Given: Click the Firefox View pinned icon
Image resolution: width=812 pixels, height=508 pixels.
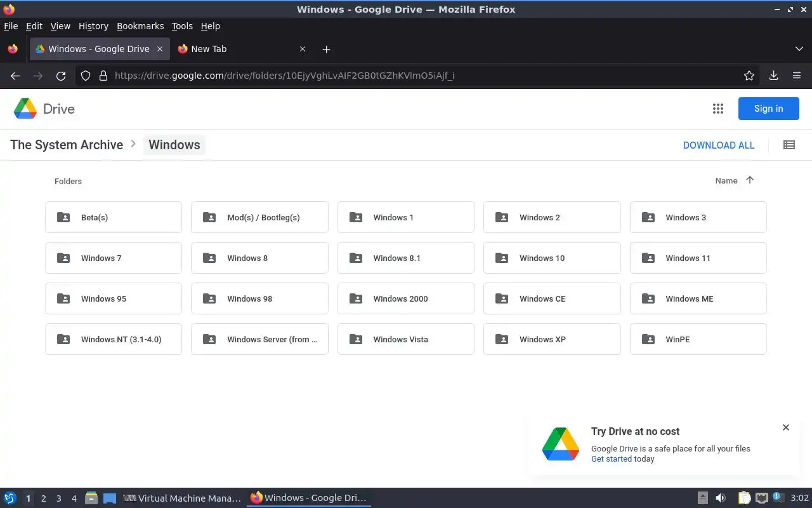Looking at the screenshot, I should pyautogui.click(x=13, y=49).
